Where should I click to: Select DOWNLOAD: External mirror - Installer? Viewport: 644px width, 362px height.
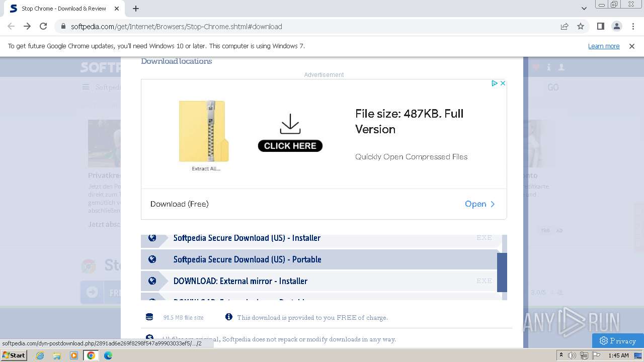(x=319, y=281)
